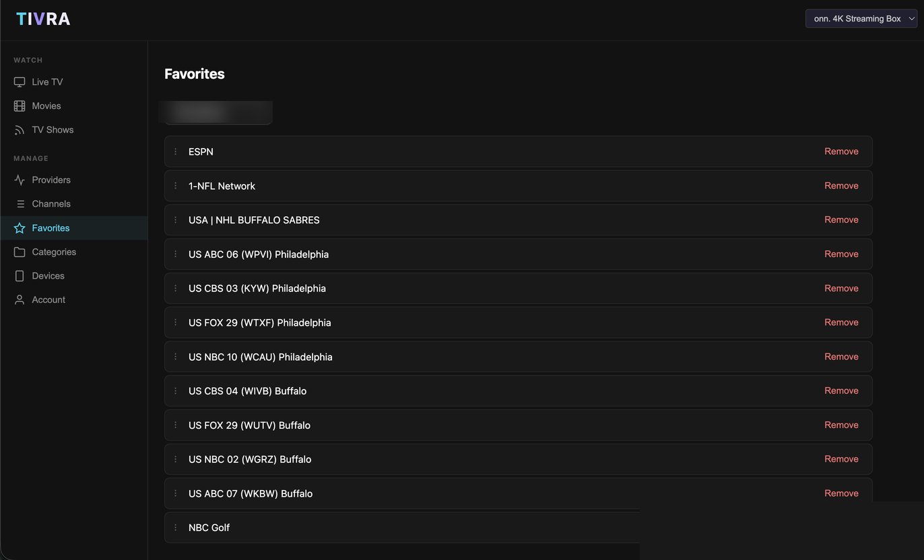Remove US FOX 29 WUTV Buffalo
Screen dimensions: 924x560
click(841, 425)
